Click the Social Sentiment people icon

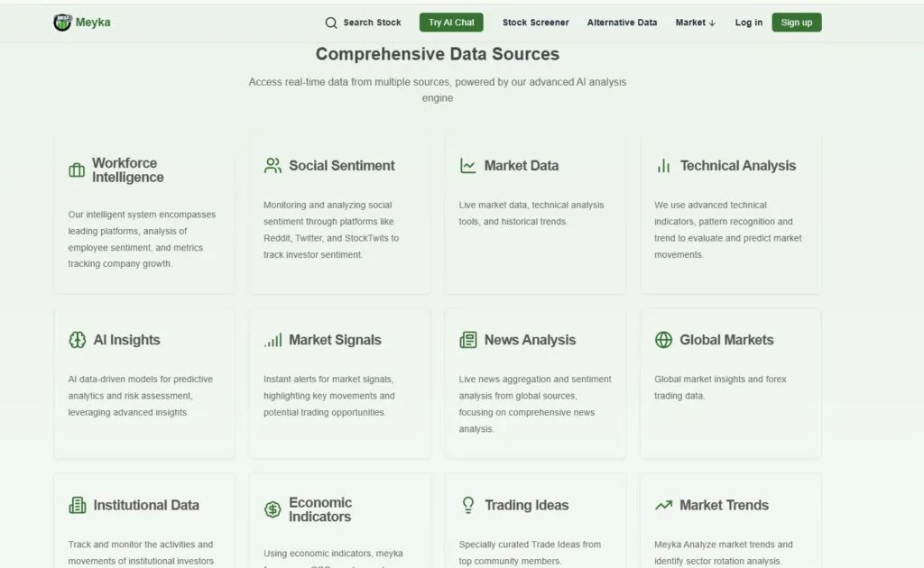(273, 165)
